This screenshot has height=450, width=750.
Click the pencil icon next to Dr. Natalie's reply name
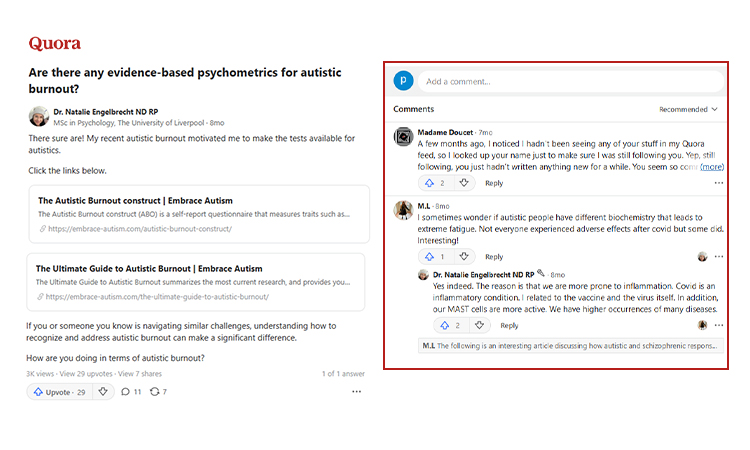tap(541, 273)
